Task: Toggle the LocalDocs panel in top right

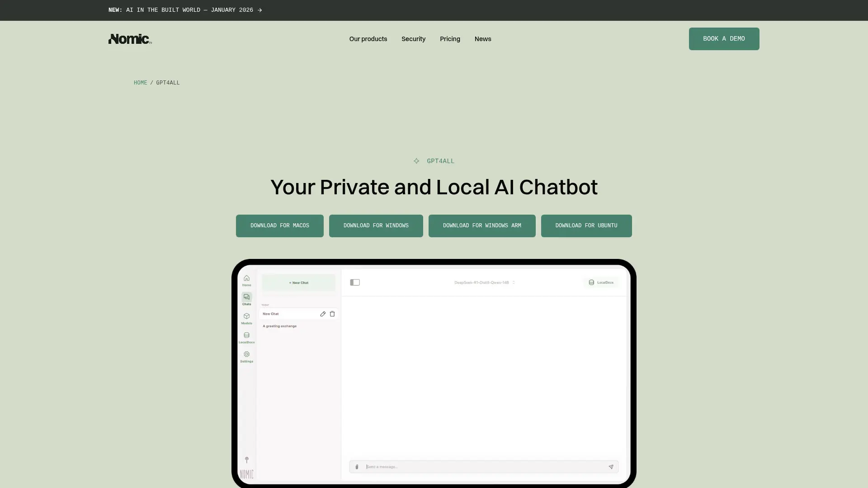Action: coord(601,282)
